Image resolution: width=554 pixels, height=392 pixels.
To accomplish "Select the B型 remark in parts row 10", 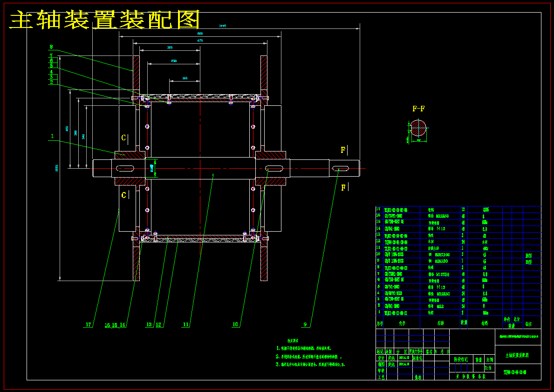I will [x=528, y=255].
